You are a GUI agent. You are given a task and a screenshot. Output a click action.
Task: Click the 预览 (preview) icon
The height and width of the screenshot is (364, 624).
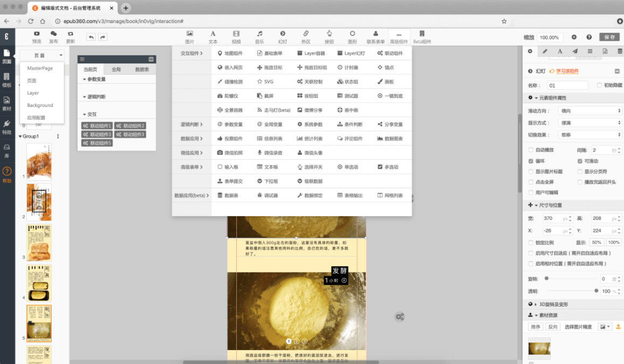tap(37, 37)
